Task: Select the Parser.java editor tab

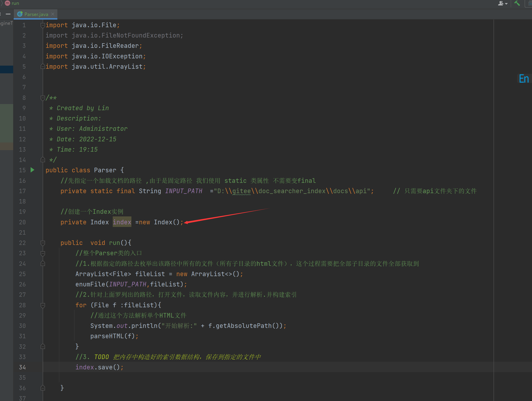Action: [36, 14]
